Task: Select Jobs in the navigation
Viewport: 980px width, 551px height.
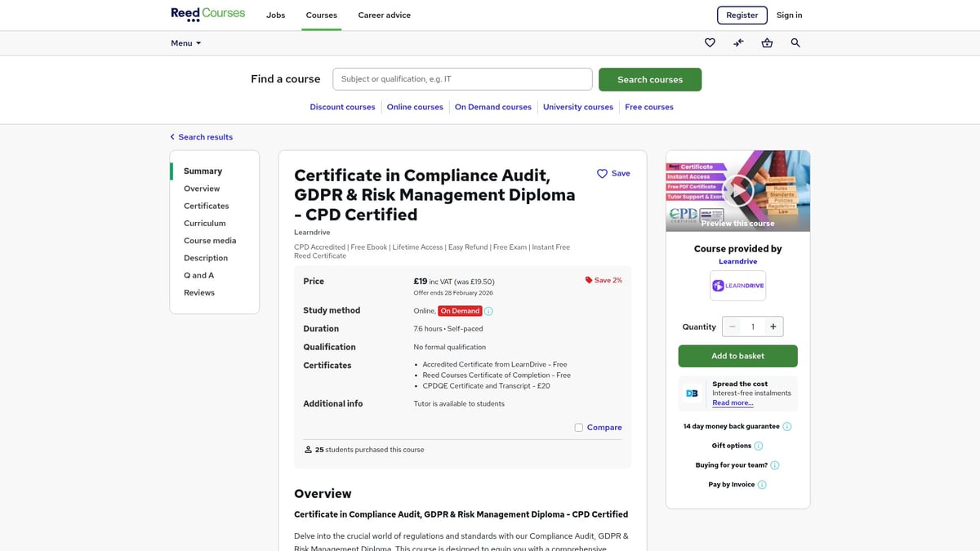Action: click(275, 15)
